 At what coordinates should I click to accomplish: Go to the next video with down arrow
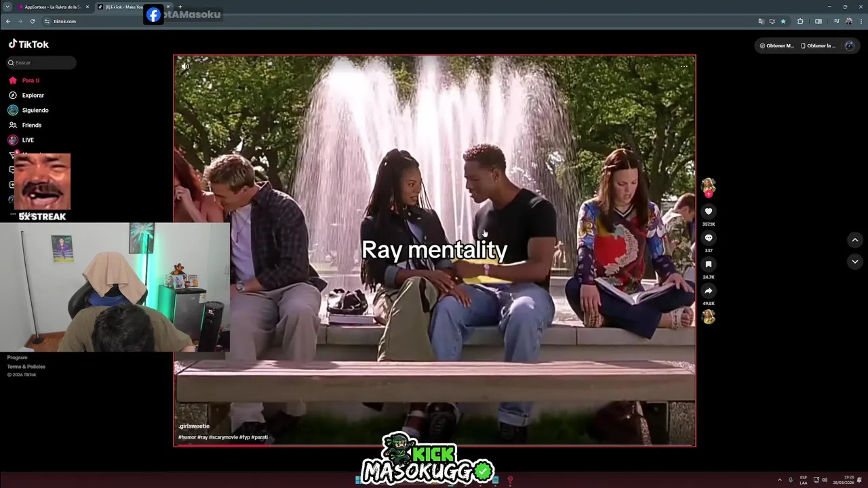(x=854, y=262)
